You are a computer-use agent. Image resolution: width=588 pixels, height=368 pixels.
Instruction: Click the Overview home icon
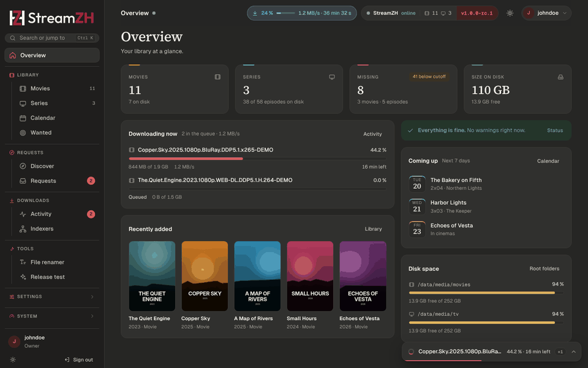[13, 55]
